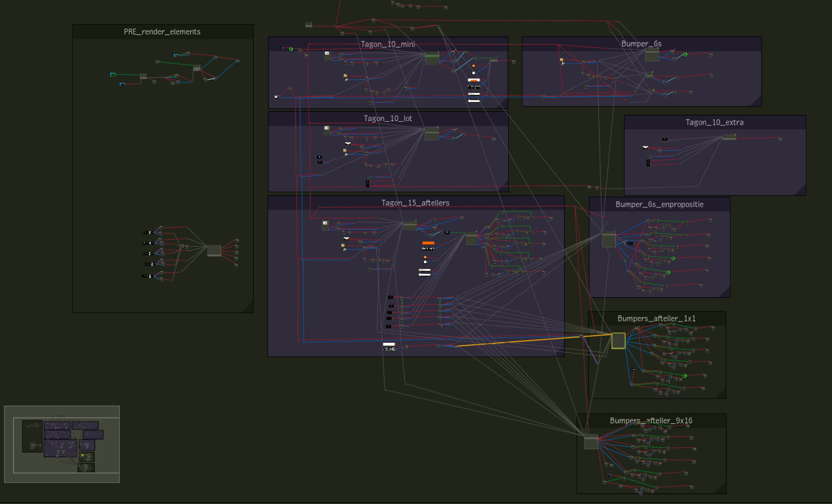Screen dimensions: 832x504
Task: Select the large gray node in PRE_render_elements
Action: point(214,250)
